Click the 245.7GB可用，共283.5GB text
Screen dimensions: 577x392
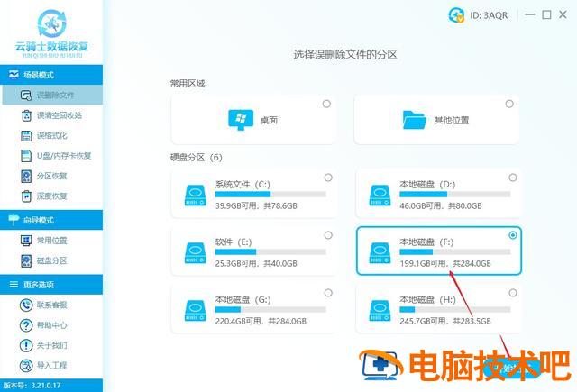tap(445, 321)
